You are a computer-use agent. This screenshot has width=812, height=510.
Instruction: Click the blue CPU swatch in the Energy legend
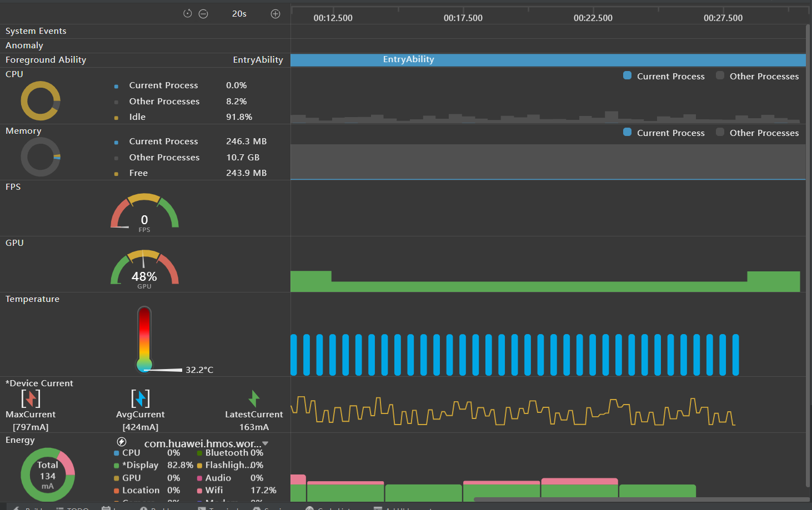tap(117, 453)
